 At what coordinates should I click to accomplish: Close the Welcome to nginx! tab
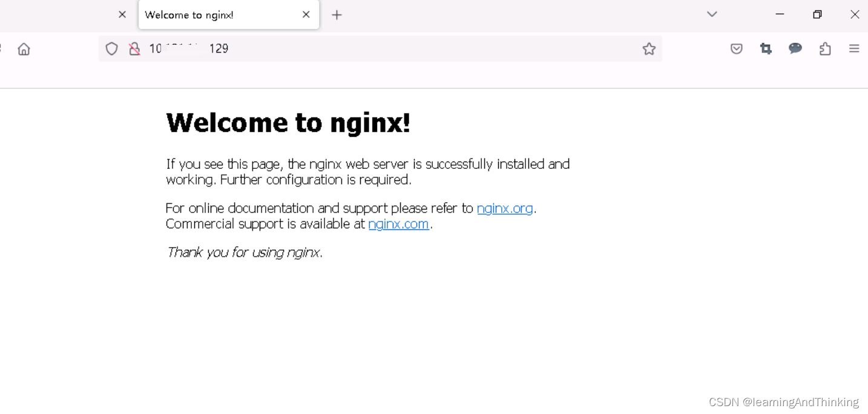306,15
